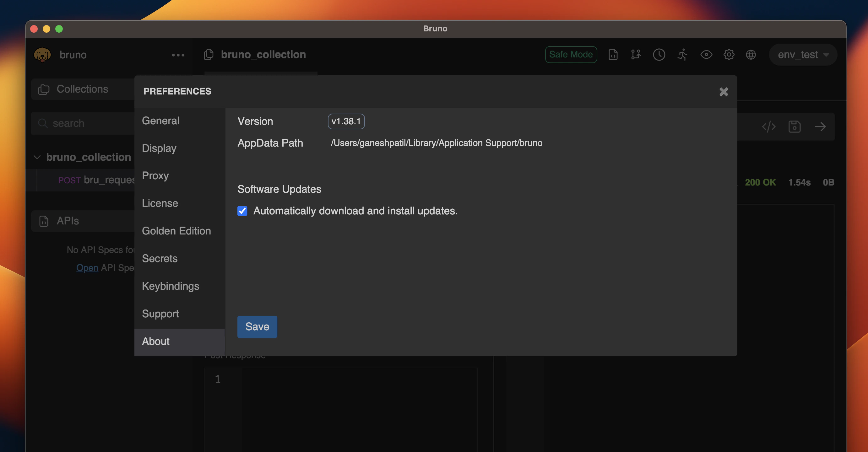
Task: Click the save request disk icon
Action: (794, 126)
